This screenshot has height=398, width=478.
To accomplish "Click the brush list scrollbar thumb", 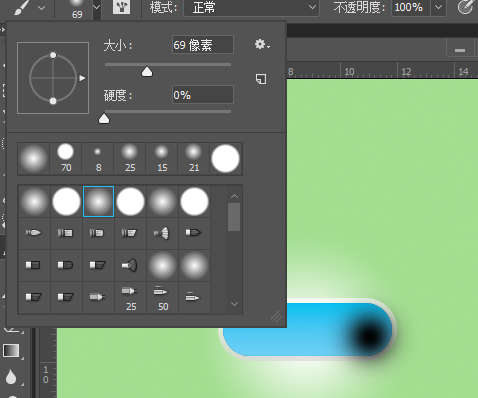I will (x=234, y=217).
